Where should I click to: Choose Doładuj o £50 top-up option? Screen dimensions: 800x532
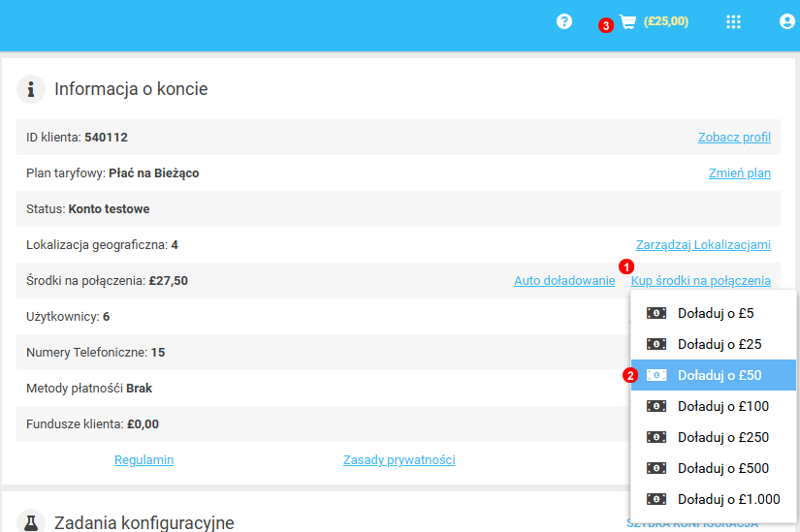point(719,375)
